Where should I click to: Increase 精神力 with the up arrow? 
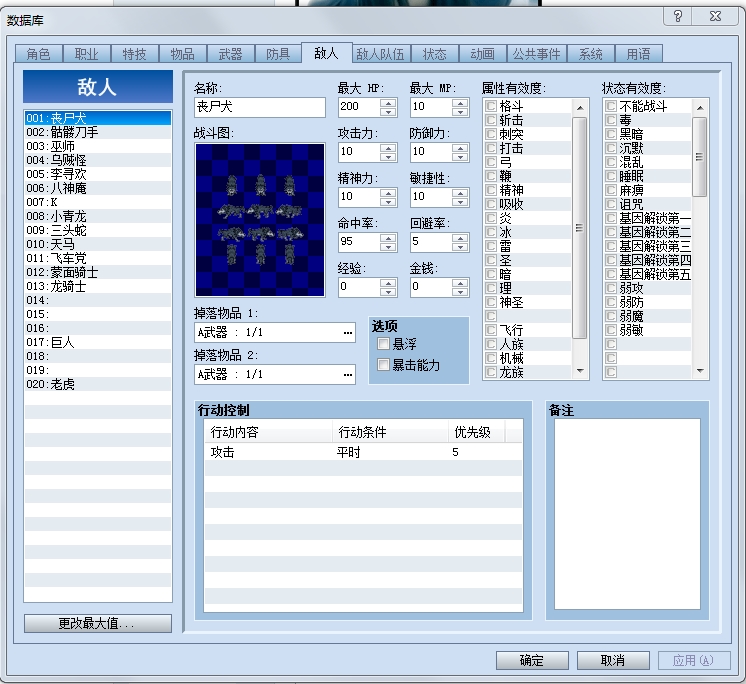tap(388, 193)
